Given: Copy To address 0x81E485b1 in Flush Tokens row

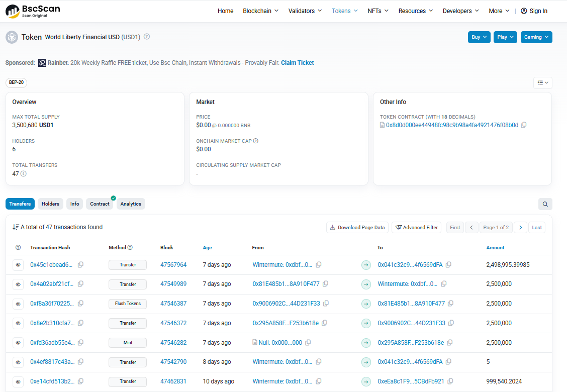Looking at the screenshot, I should [x=450, y=304].
